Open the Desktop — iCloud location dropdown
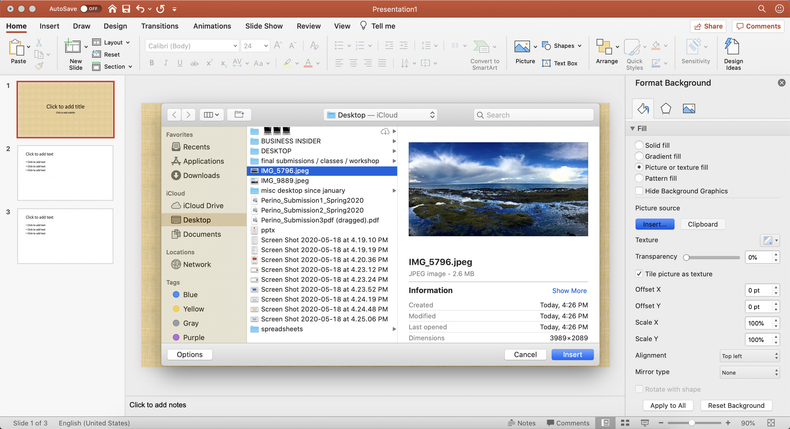The width and height of the screenshot is (790, 429). click(x=380, y=115)
